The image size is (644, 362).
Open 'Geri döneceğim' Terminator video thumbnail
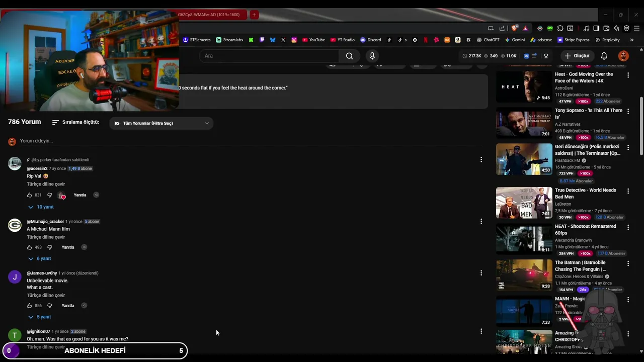[x=524, y=159]
